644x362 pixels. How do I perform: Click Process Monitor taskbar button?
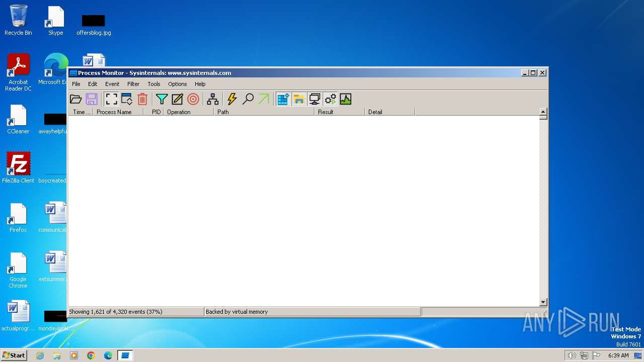(x=125, y=355)
